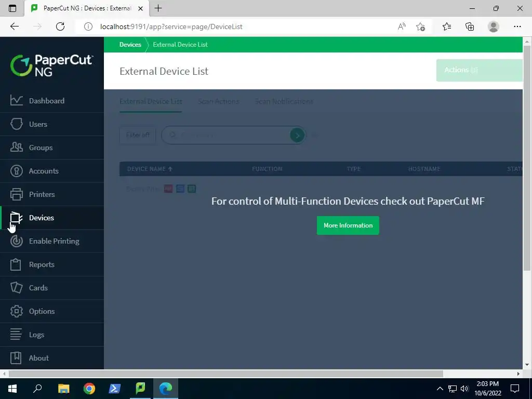Open PaperCut app in taskbar
This screenshot has height=399, width=532.
pyautogui.click(x=140, y=389)
